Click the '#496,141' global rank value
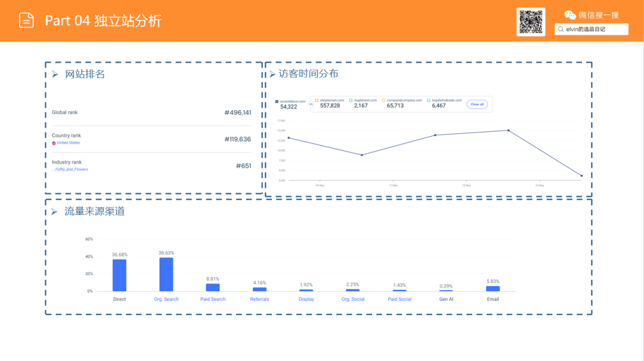Screen dimensions: 644x361 coord(238,113)
